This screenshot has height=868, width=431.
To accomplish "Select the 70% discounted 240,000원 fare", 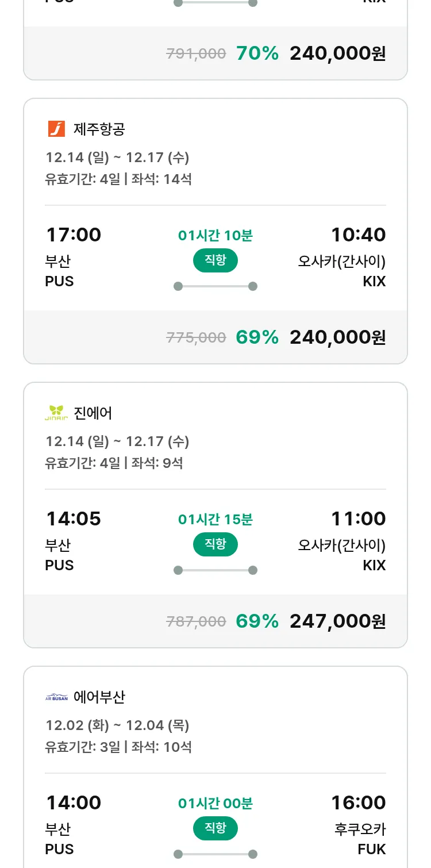I will 337,53.
